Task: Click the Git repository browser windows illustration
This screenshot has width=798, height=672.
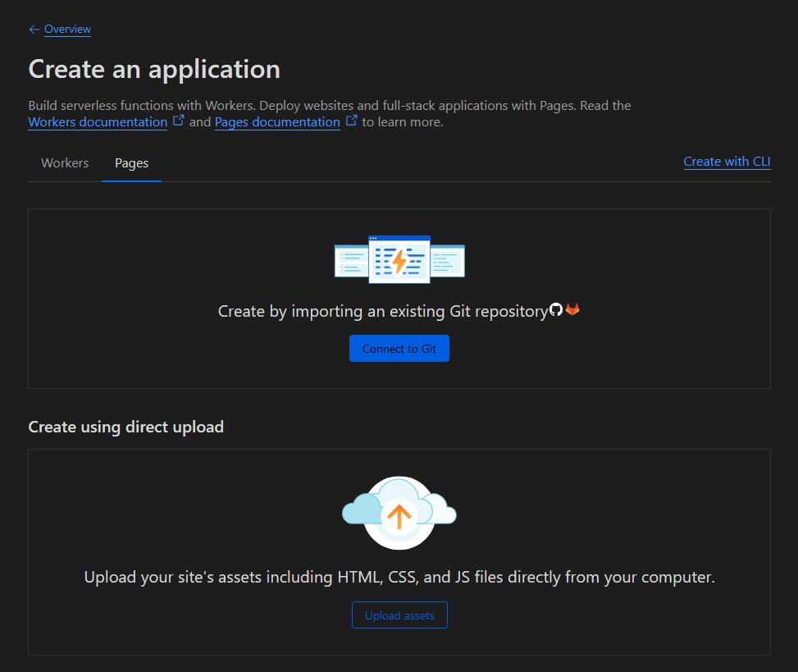Action: coord(399,259)
